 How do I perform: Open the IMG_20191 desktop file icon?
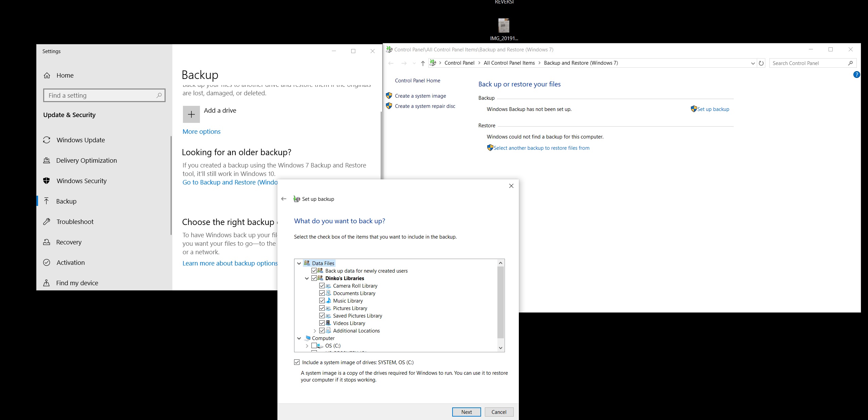coord(504,26)
